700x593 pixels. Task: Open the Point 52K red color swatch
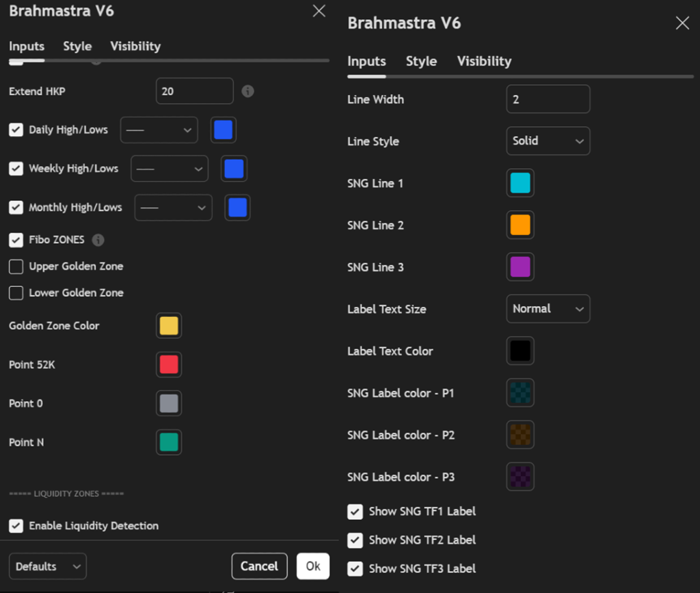pos(169,365)
